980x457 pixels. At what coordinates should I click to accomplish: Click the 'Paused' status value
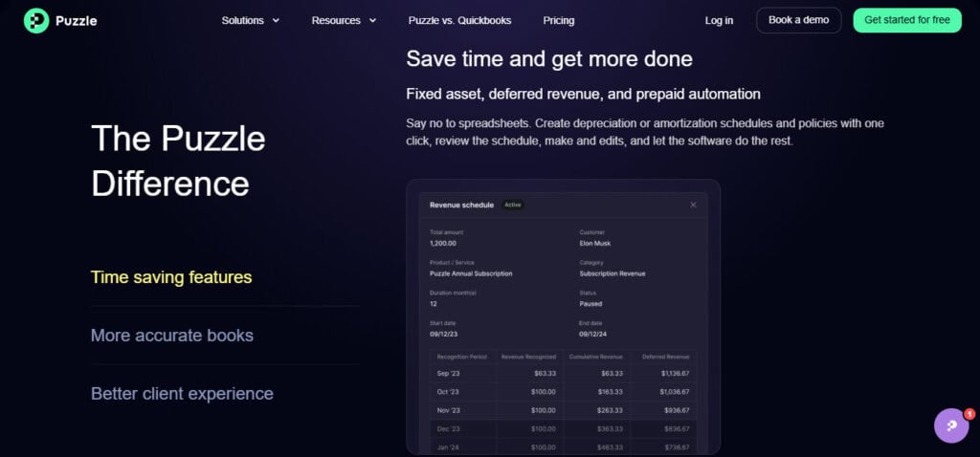[x=590, y=304]
